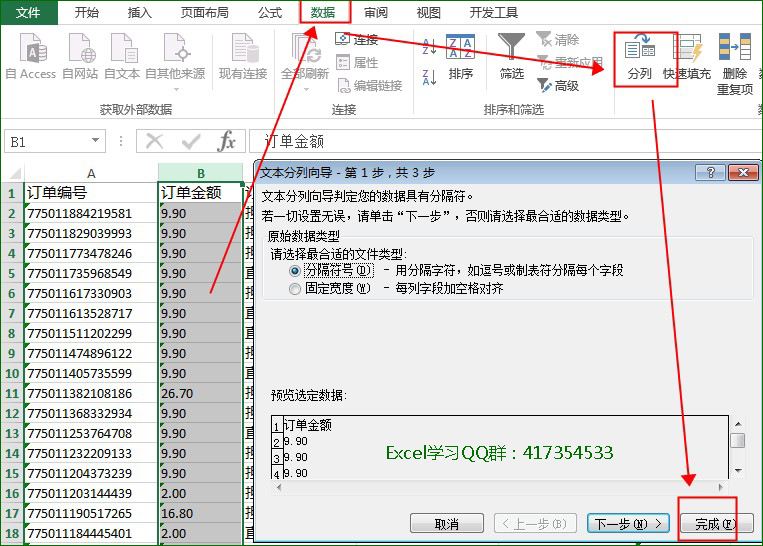Viewport: 763px width, 546px height.
Task: Import data from website icon
Action: pyautogui.click(x=80, y=56)
